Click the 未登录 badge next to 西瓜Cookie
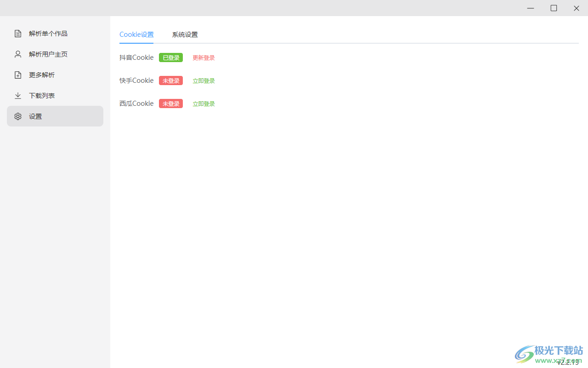Screen dimensions: 588x368 tap(171, 103)
